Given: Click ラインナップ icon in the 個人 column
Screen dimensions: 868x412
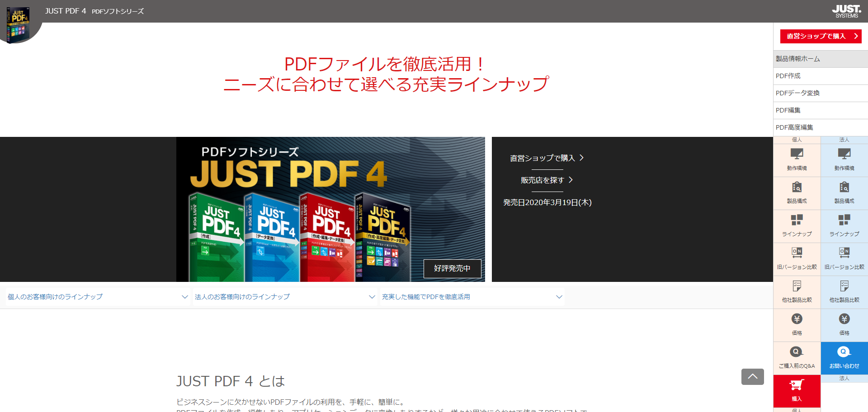Looking at the screenshot, I should pos(797,225).
